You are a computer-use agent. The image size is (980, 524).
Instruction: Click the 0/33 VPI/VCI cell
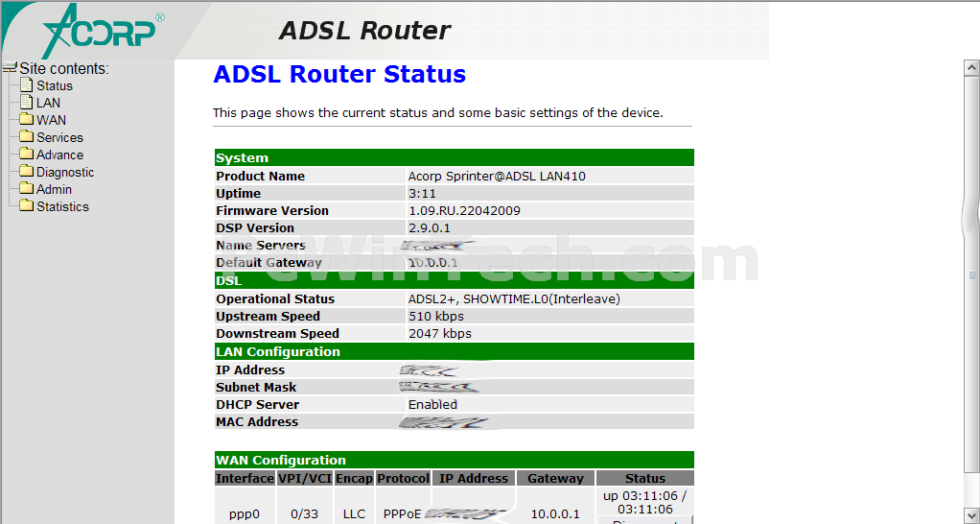point(304,514)
